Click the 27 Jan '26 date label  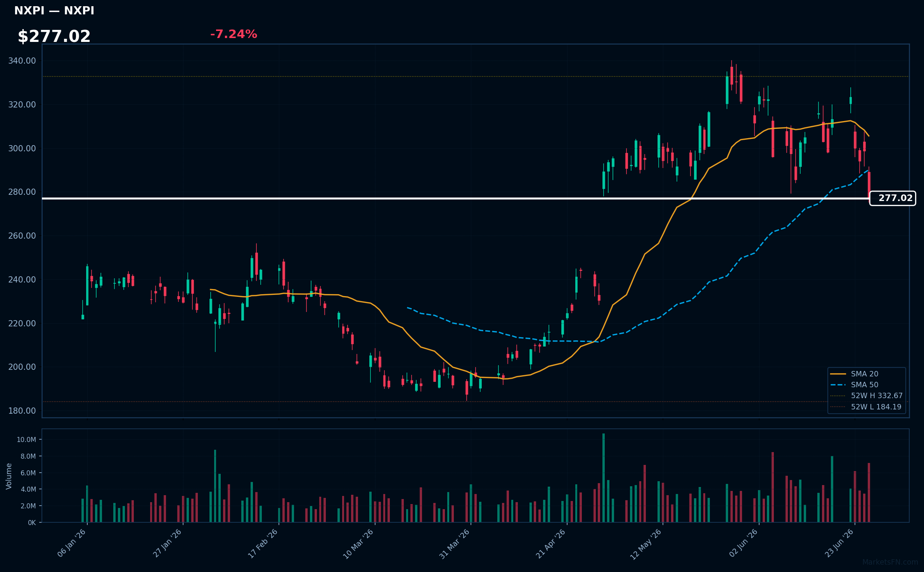coord(168,543)
